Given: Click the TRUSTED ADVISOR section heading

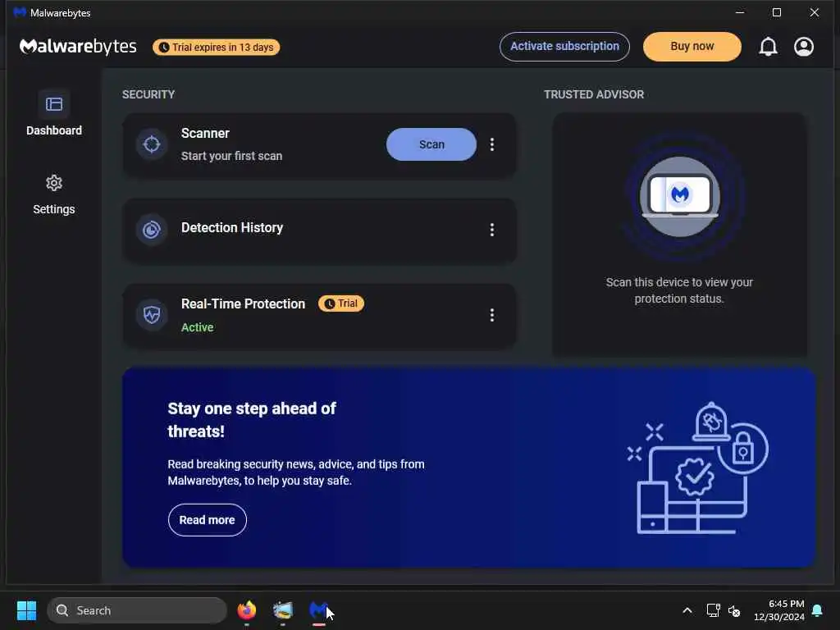Looking at the screenshot, I should click(x=594, y=94).
